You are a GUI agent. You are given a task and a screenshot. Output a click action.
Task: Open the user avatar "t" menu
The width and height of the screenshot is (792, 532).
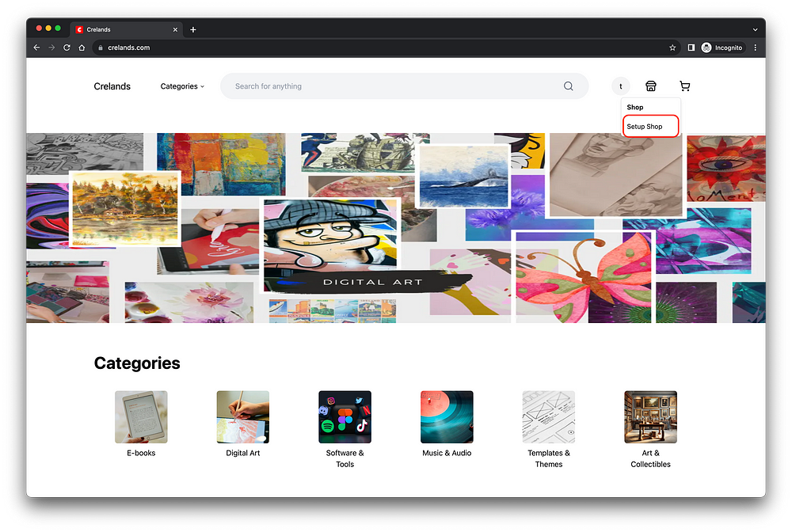click(x=621, y=86)
